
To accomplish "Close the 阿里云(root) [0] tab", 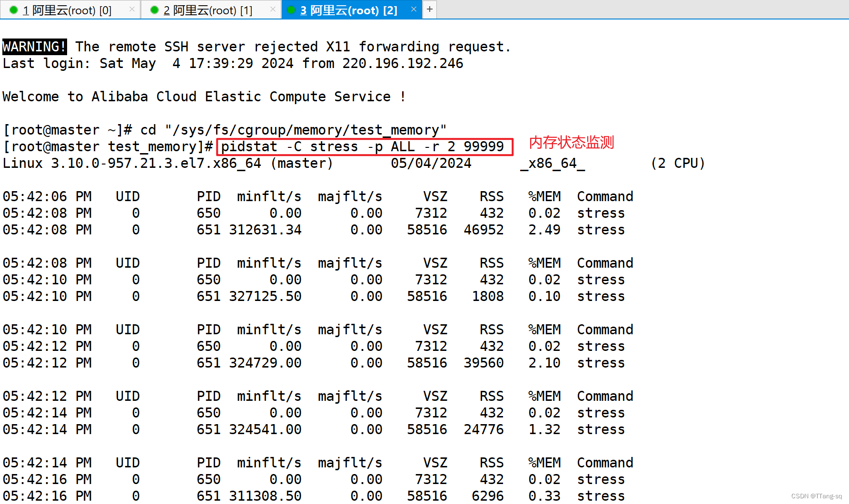I will pyautogui.click(x=132, y=10).
